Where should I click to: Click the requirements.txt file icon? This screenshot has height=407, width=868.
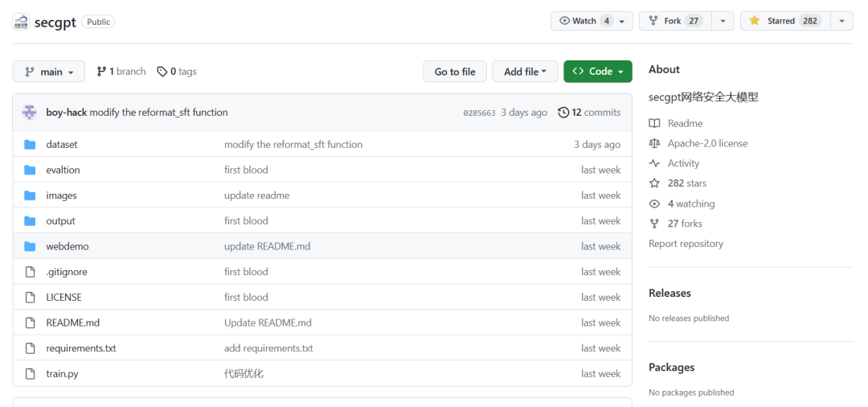click(30, 348)
